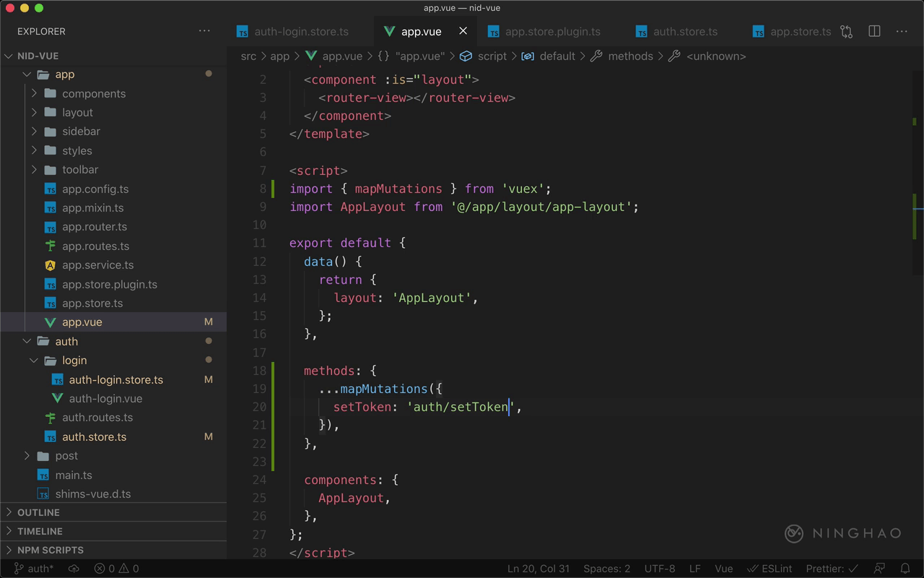Open problems panel via errors and warnings indicator
924x578 pixels.
[116, 569]
